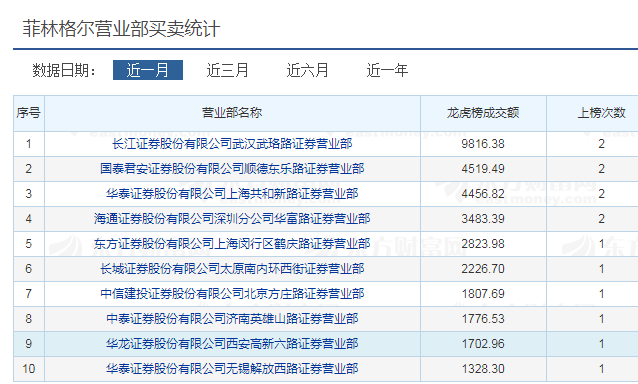The image size is (638, 384).
Task: Open 中泰证券济南英雄山路营业部 link
Action: coord(232,319)
